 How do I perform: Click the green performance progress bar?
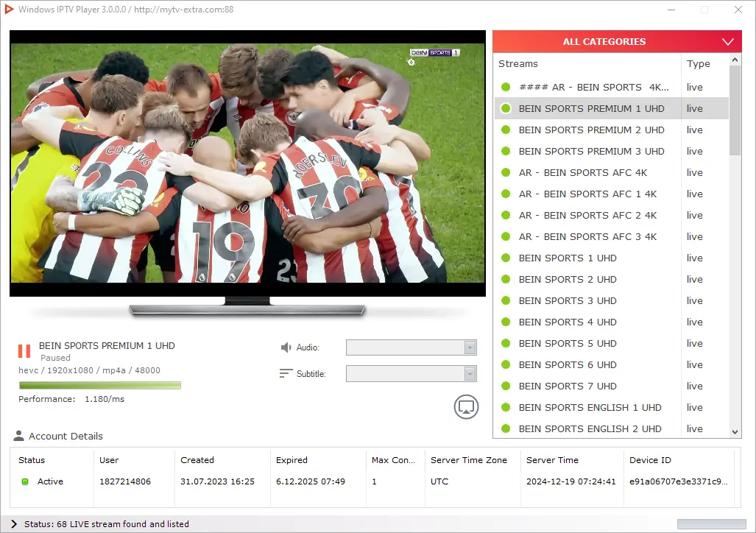click(x=100, y=385)
